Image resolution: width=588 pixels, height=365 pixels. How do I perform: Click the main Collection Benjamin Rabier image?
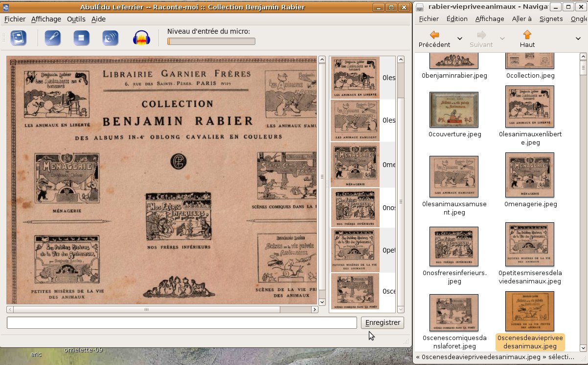coord(162,180)
